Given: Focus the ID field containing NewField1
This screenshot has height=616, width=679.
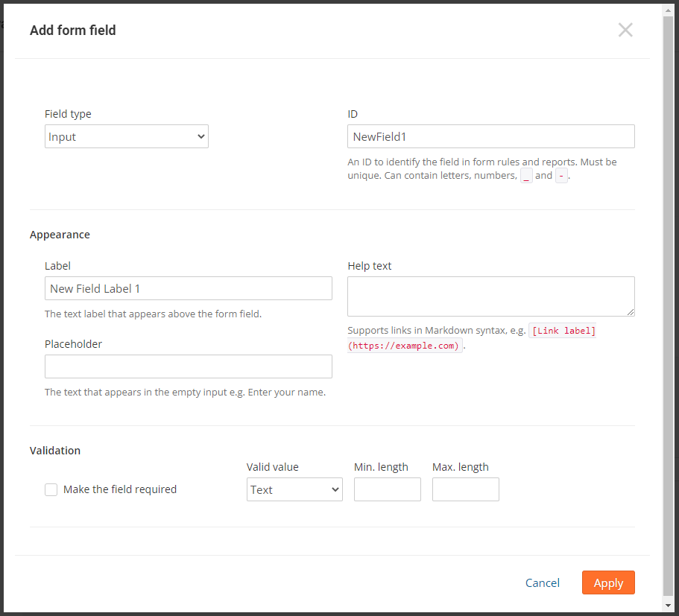Looking at the screenshot, I should click(490, 136).
